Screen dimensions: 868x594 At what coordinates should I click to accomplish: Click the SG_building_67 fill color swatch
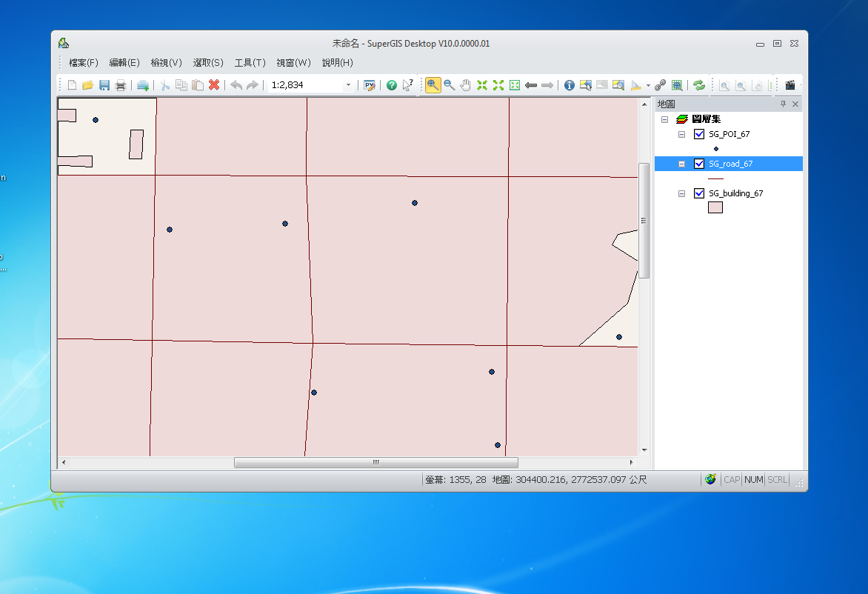tap(715, 207)
